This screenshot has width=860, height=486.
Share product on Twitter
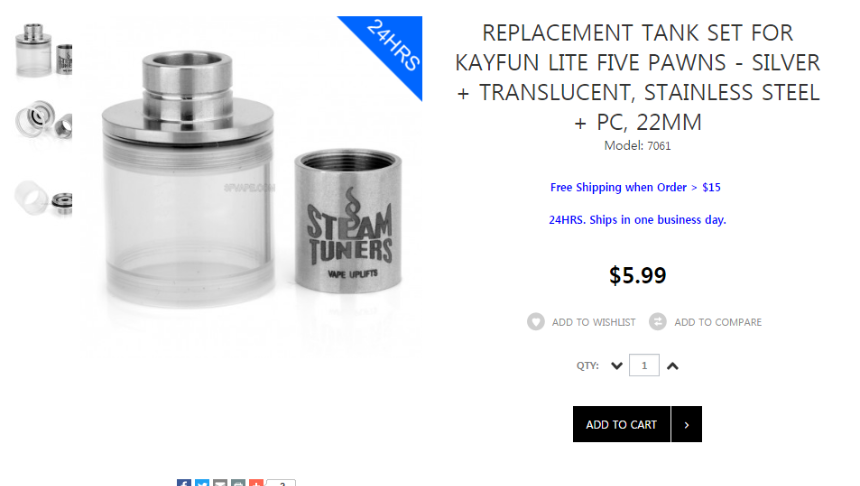202,483
